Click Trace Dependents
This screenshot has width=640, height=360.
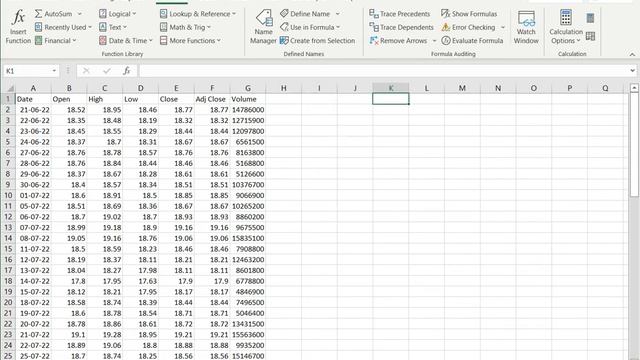point(401,27)
